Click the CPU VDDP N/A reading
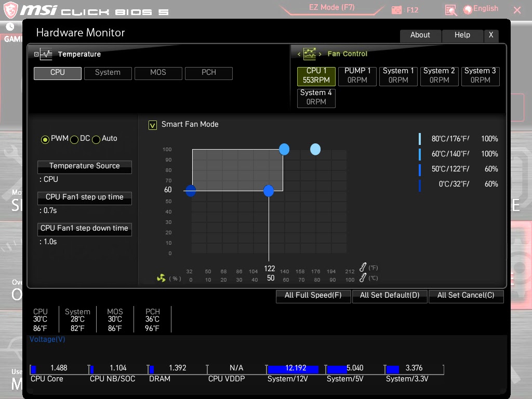 pyautogui.click(x=236, y=368)
